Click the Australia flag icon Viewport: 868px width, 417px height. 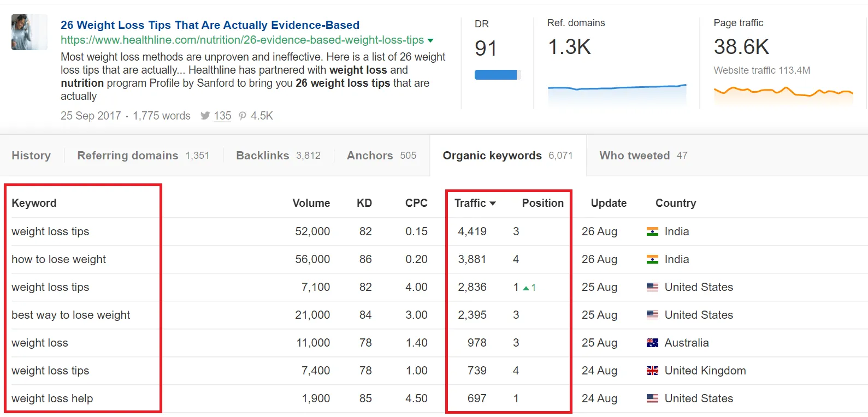(x=652, y=343)
